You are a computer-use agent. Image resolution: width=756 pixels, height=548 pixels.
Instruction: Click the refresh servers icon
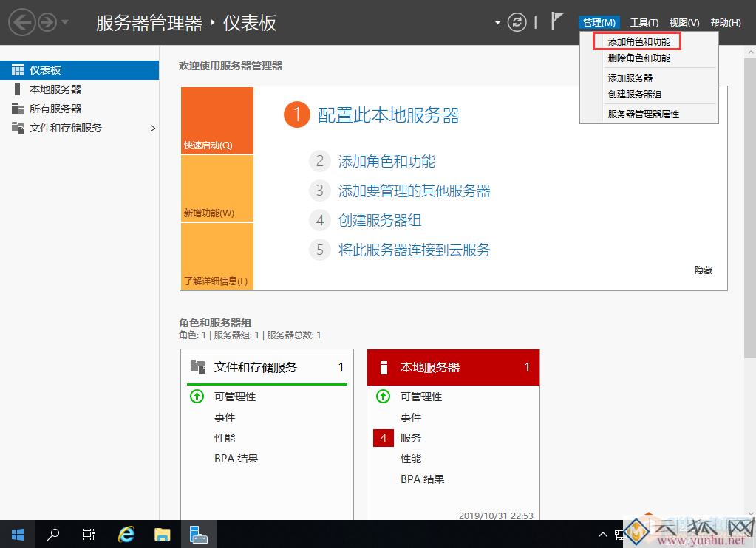pyautogui.click(x=516, y=21)
